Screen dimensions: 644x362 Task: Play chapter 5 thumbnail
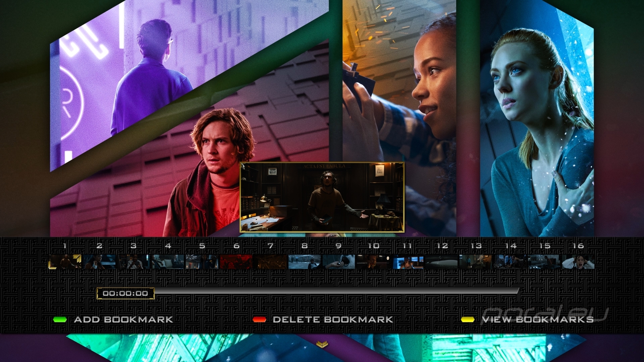(x=202, y=262)
